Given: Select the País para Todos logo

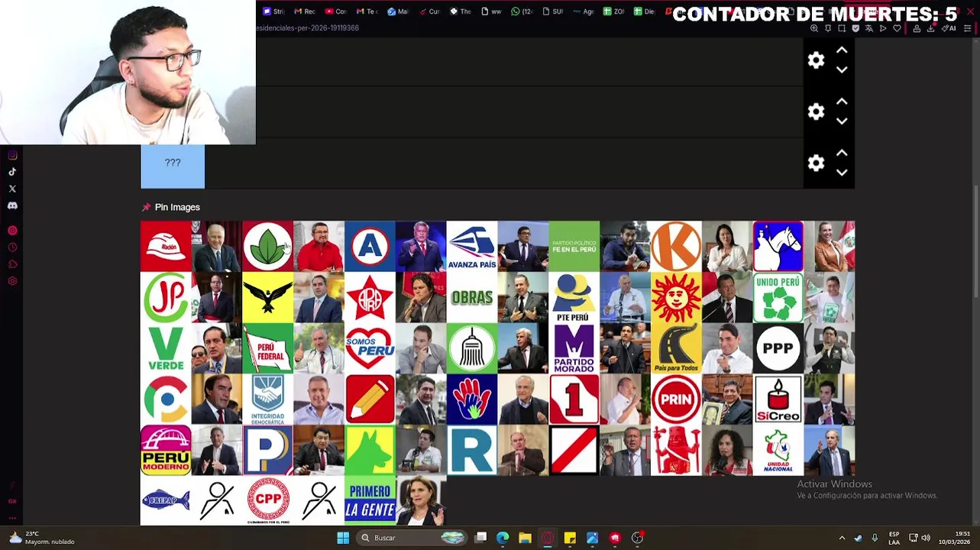Looking at the screenshot, I should pos(676,348).
